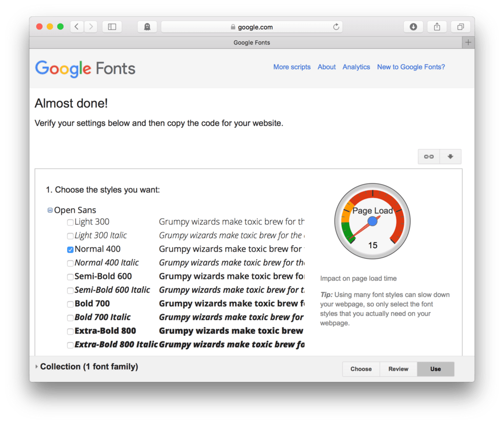Click the Bold 700 Italic style label
This screenshot has width=504, height=424.
tap(102, 317)
